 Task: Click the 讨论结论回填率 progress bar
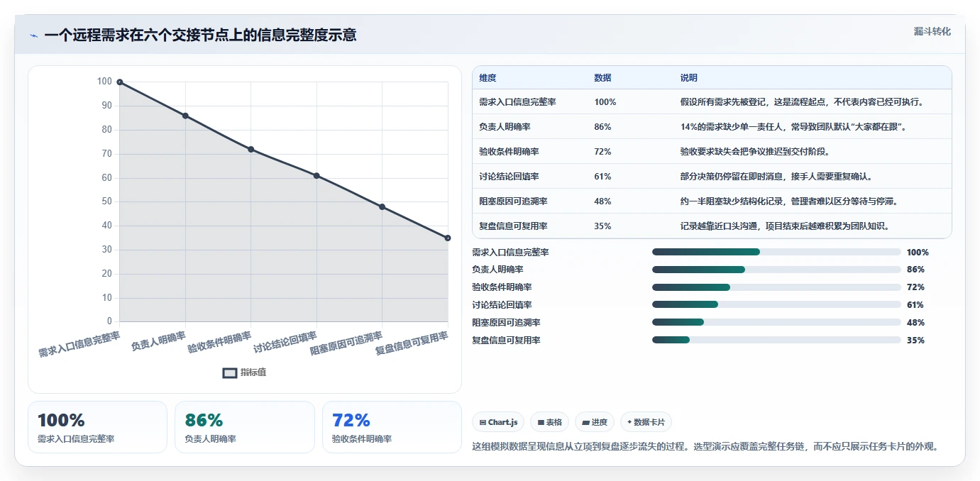point(776,305)
